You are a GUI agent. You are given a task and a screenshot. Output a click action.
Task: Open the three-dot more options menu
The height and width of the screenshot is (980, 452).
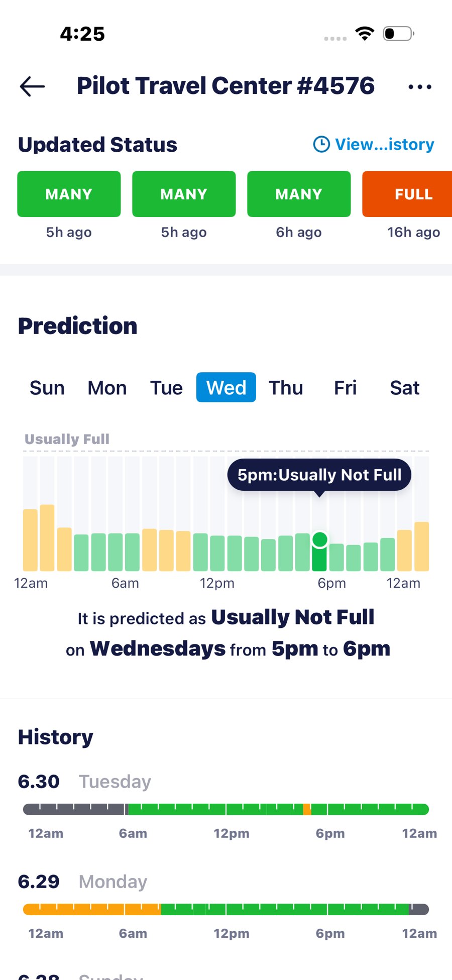coord(420,87)
